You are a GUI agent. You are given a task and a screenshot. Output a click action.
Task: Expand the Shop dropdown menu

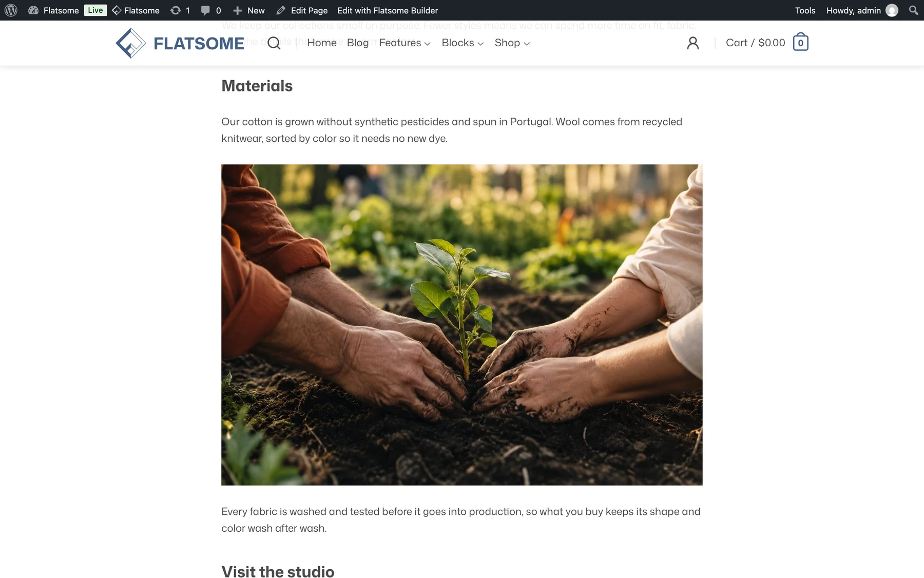pos(512,43)
